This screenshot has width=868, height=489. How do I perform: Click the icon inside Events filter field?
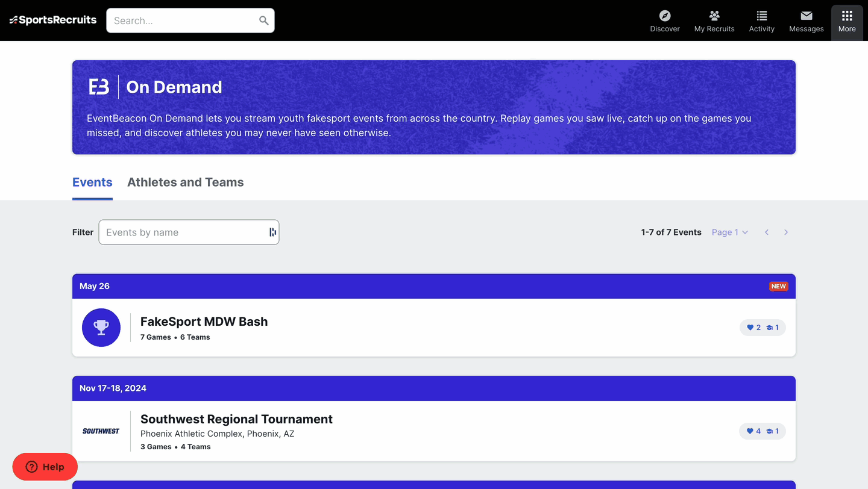(272, 232)
